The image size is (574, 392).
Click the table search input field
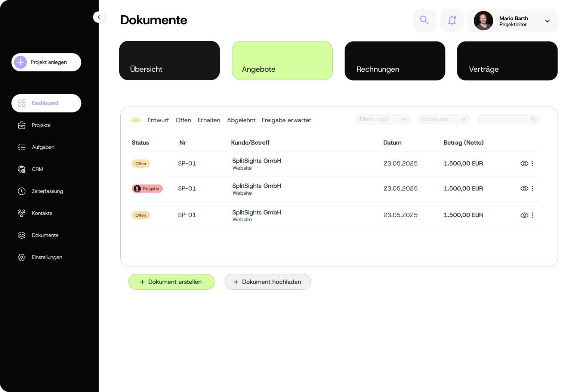(x=504, y=120)
